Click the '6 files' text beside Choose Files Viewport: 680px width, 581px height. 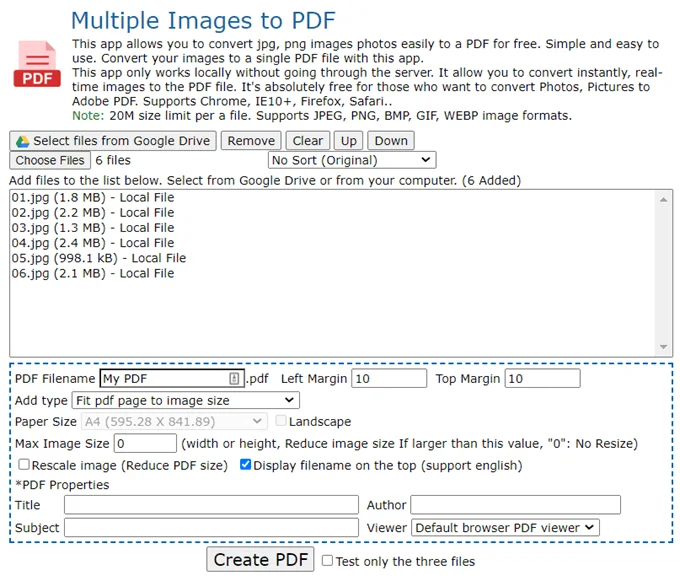point(113,160)
